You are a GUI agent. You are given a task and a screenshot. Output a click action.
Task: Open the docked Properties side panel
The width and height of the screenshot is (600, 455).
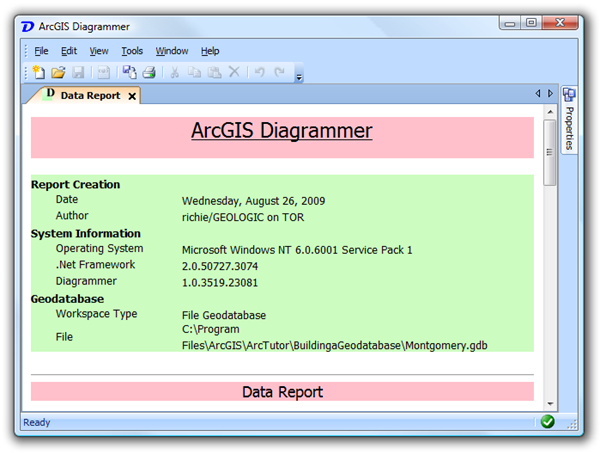pyautogui.click(x=569, y=120)
